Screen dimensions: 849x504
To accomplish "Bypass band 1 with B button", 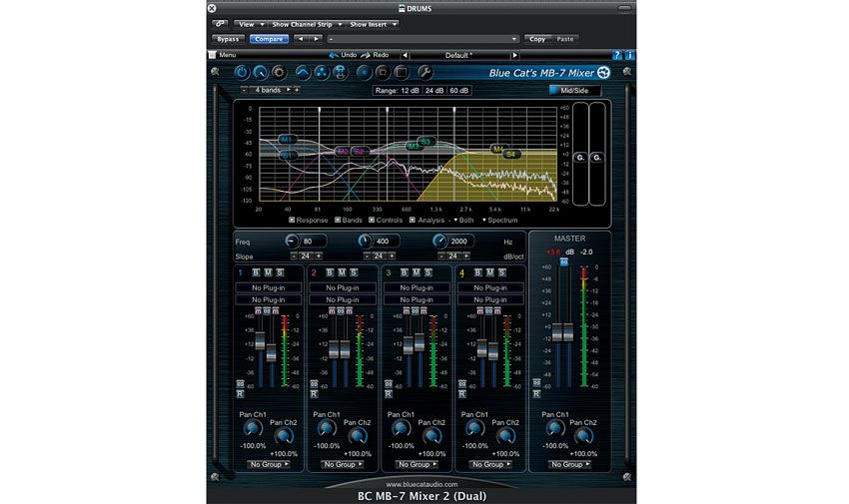I will pyautogui.click(x=256, y=272).
